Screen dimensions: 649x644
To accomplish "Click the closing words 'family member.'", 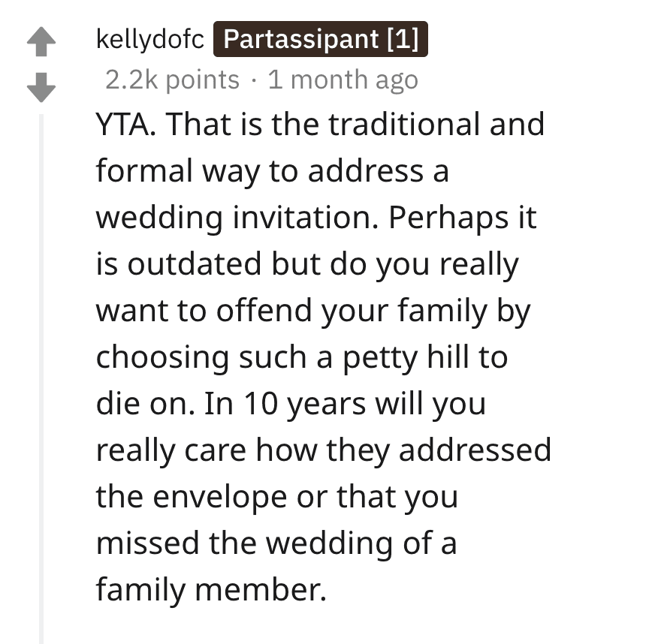I will pos(212,590).
